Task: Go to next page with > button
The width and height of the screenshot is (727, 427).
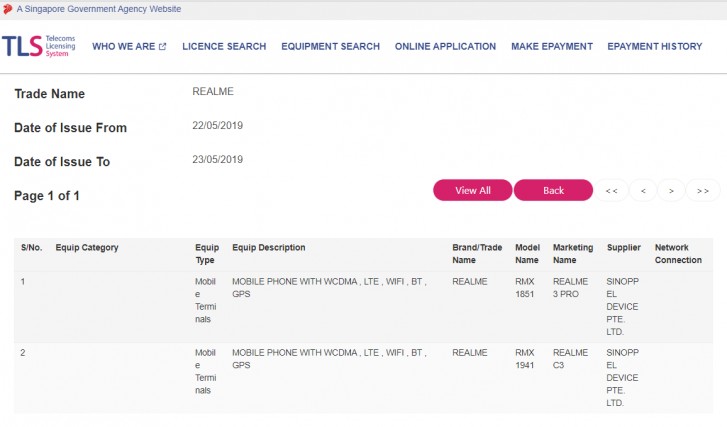Action: [x=671, y=191]
